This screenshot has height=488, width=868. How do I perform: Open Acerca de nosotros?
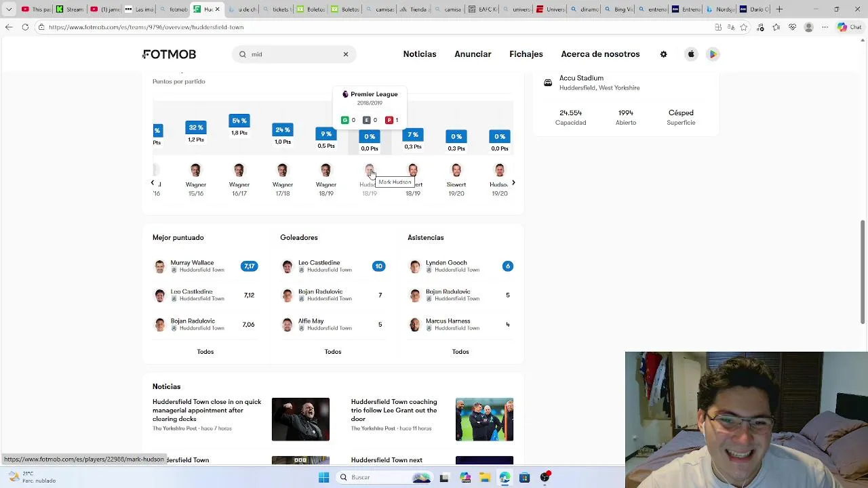(600, 54)
